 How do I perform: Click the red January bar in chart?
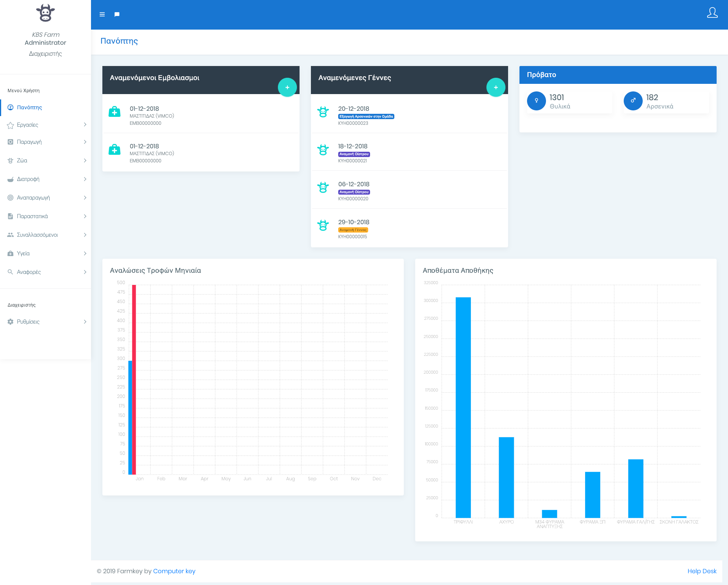click(x=134, y=379)
